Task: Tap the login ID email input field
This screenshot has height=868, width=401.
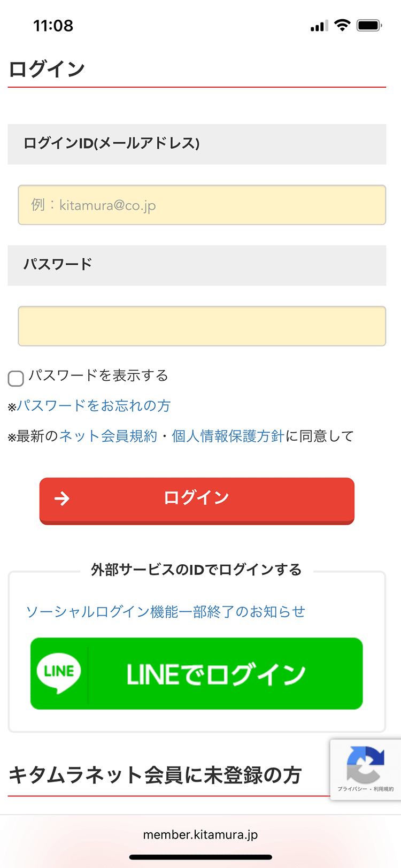Action: click(202, 205)
